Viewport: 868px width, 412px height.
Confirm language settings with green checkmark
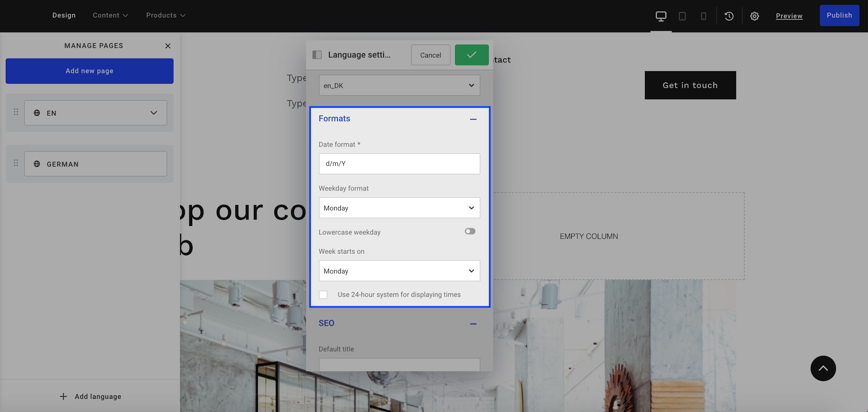472,55
